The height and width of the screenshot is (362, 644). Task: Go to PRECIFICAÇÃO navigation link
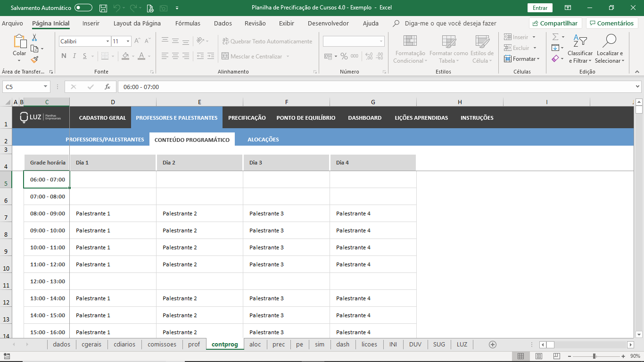pyautogui.click(x=247, y=118)
